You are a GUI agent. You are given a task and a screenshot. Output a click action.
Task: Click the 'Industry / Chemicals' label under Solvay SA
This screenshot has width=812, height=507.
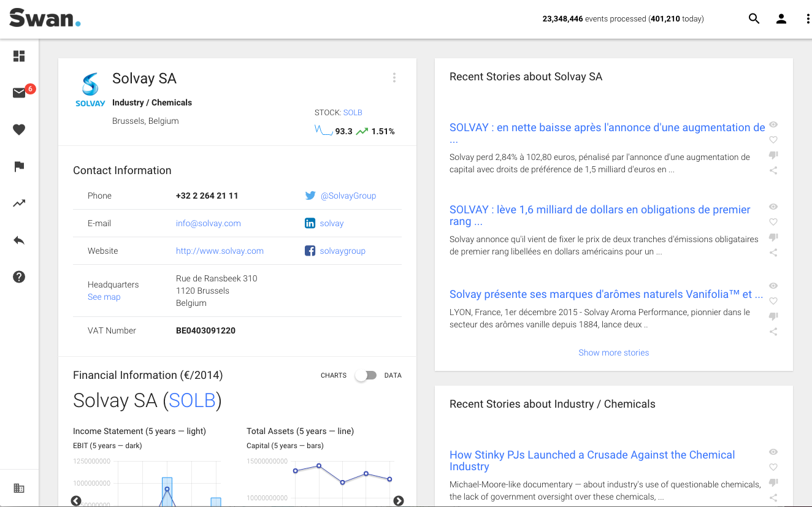152,102
